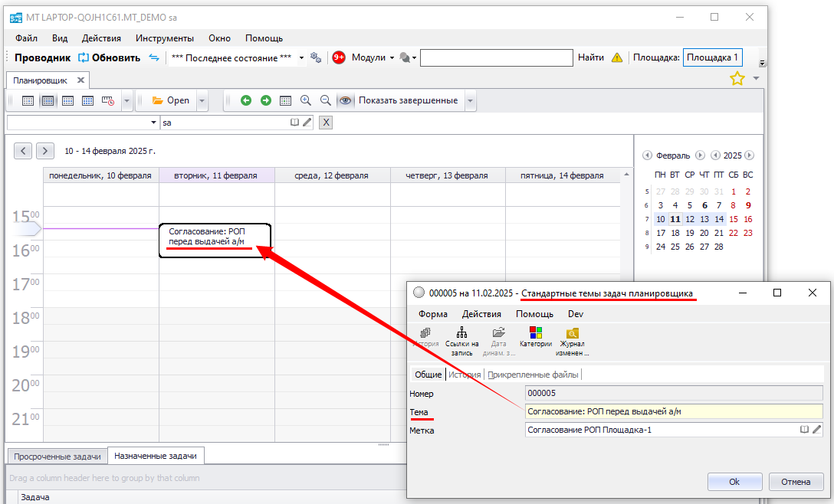The width and height of the screenshot is (834, 504).
Task: Click the zoom out magnifier icon
Action: click(x=325, y=100)
